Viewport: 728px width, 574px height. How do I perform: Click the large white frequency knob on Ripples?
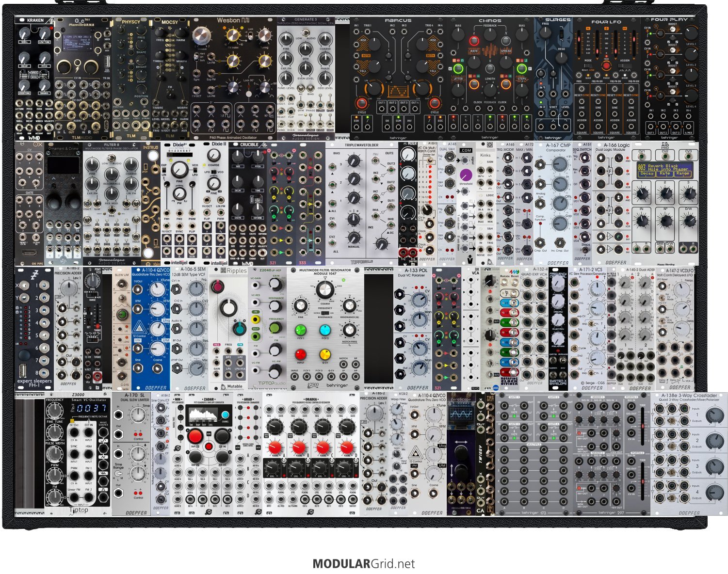tap(228, 308)
